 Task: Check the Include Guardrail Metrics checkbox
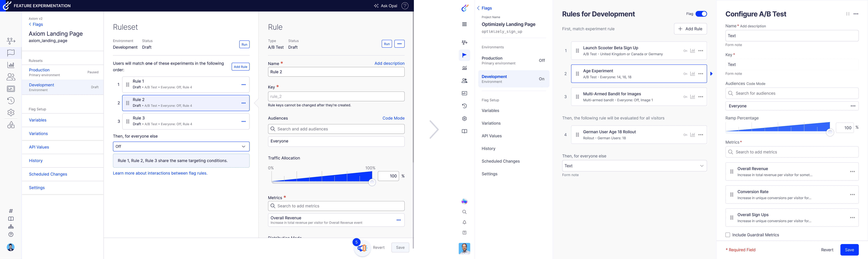click(x=728, y=235)
